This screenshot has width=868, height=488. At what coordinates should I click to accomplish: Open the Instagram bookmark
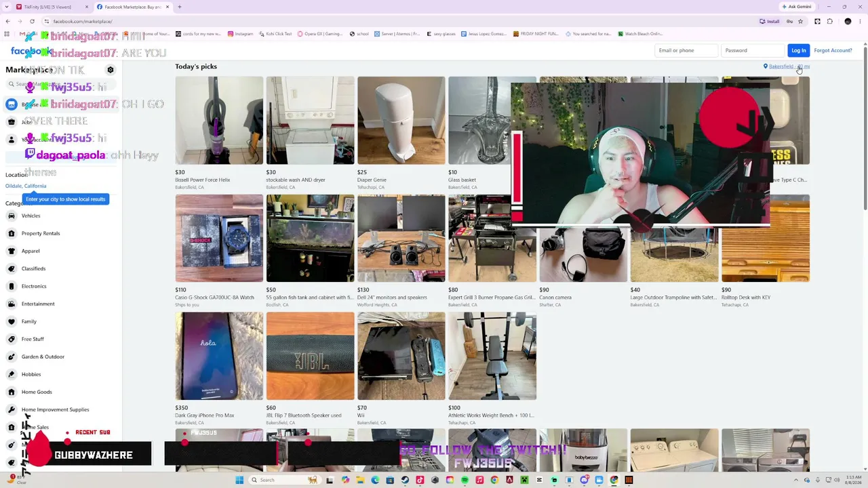[x=240, y=34]
